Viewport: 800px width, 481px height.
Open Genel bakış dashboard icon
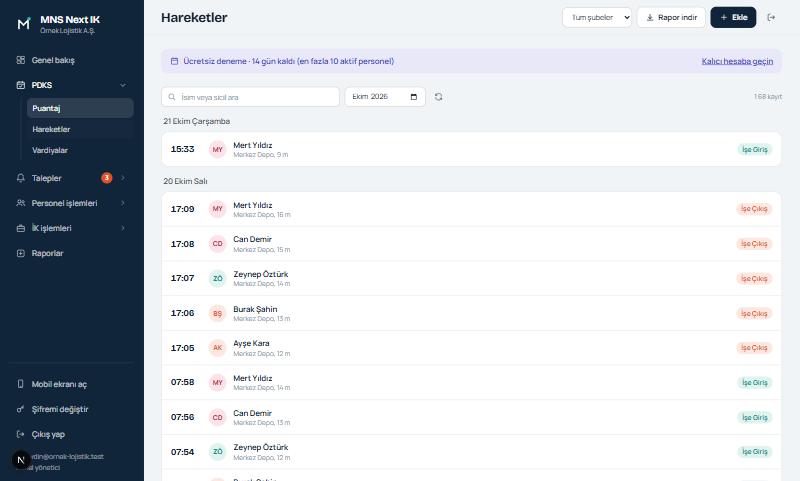click(x=20, y=60)
